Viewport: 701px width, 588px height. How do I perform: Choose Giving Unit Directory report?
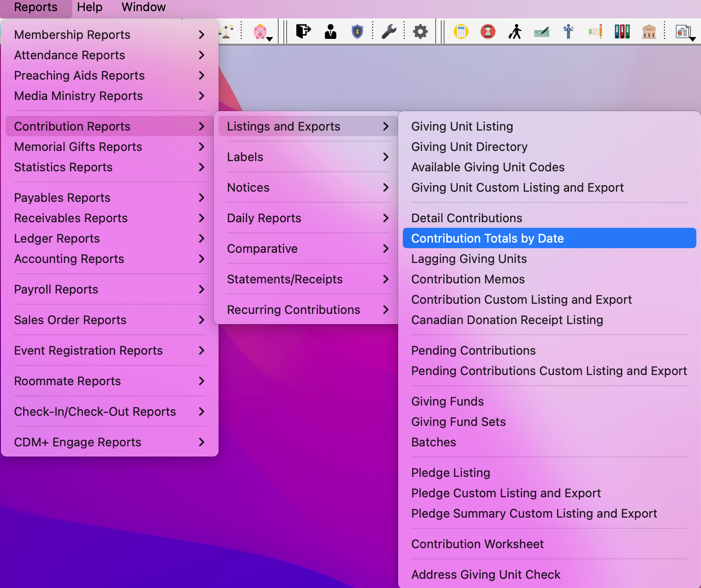tap(469, 147)
